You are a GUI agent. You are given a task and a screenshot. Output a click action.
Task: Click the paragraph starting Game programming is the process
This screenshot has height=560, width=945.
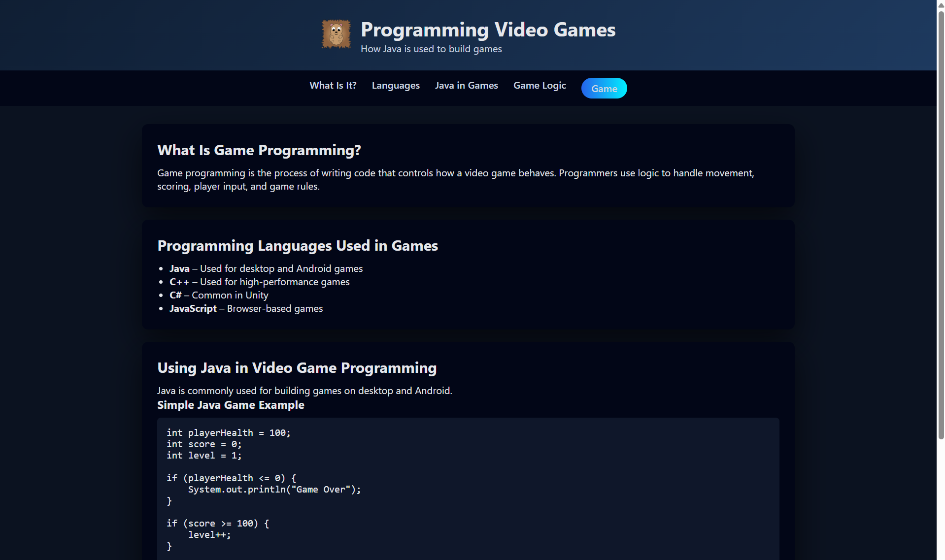click(456, 180)
